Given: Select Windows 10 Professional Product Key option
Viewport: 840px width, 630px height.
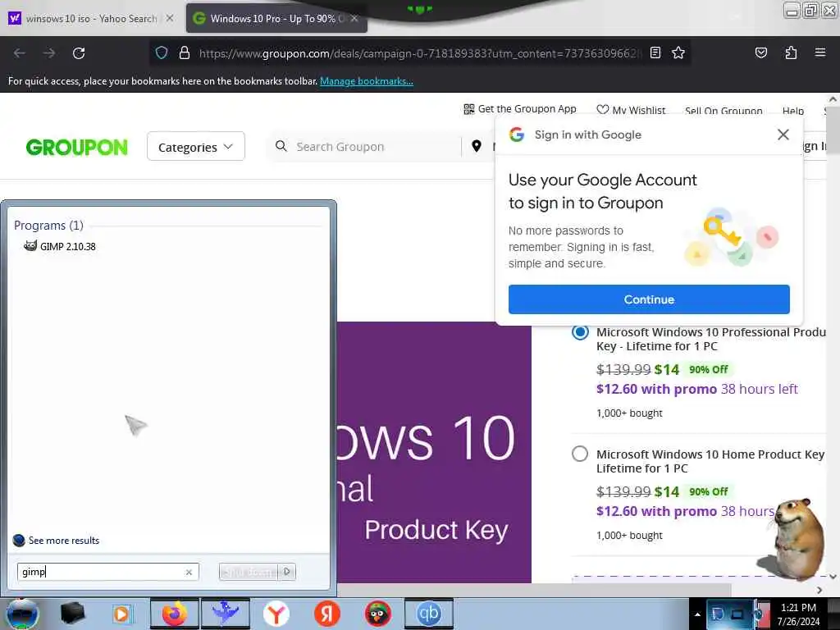Looking at the screenshot, I should coord(580,332).
